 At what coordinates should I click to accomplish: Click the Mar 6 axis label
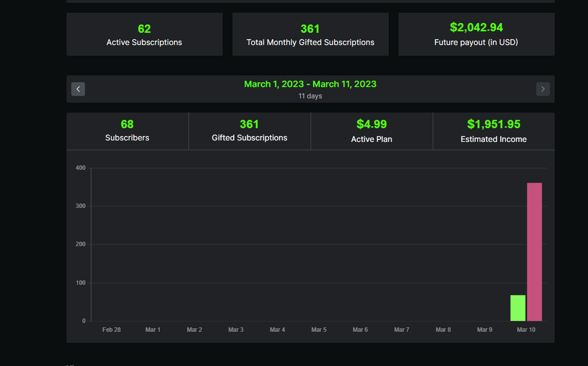(x=360, y=330)
